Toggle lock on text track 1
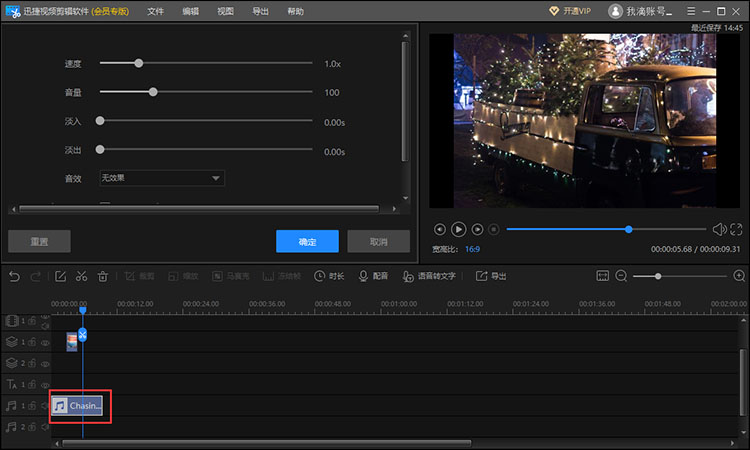The height and width of the screenshot is (450, 750). [33, 384]
